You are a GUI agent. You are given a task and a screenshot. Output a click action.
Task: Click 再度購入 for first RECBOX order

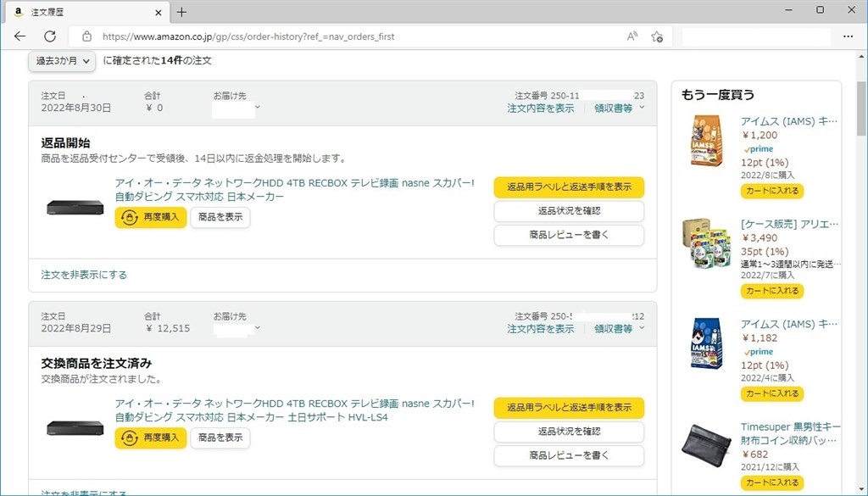(151, 217)
